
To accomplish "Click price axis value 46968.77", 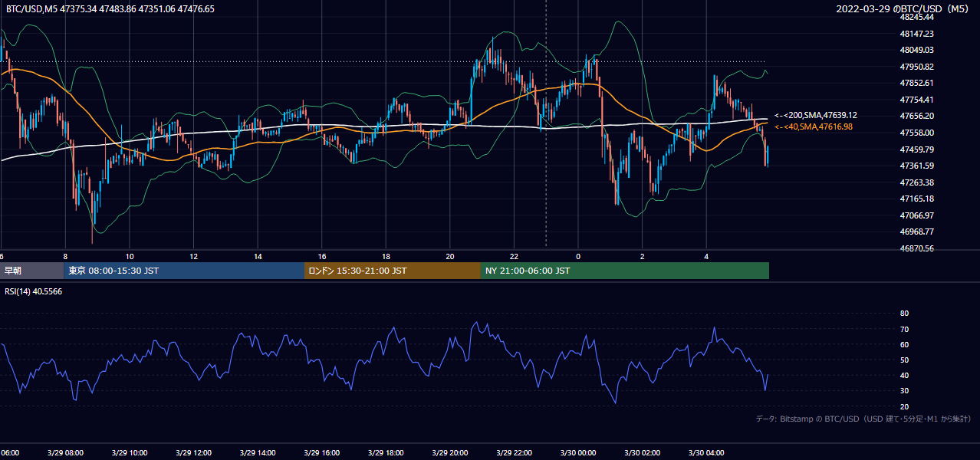I will [916, 232].
